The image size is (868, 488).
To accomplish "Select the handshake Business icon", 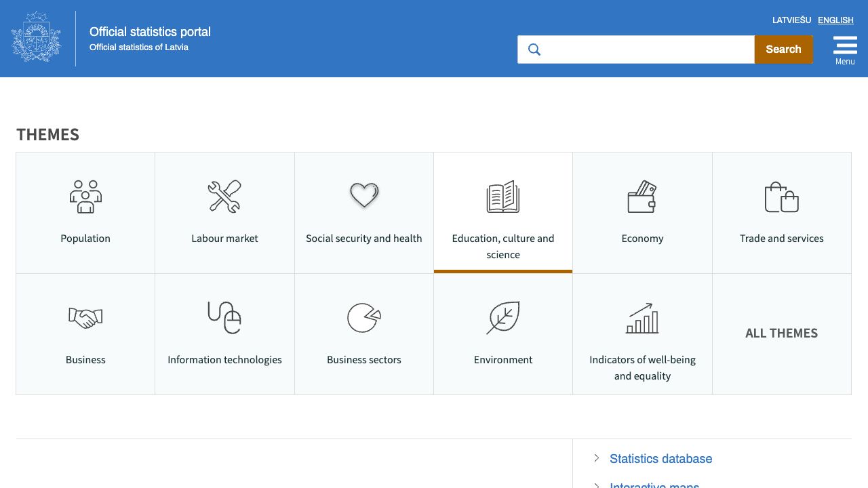I will pos(85,317).
